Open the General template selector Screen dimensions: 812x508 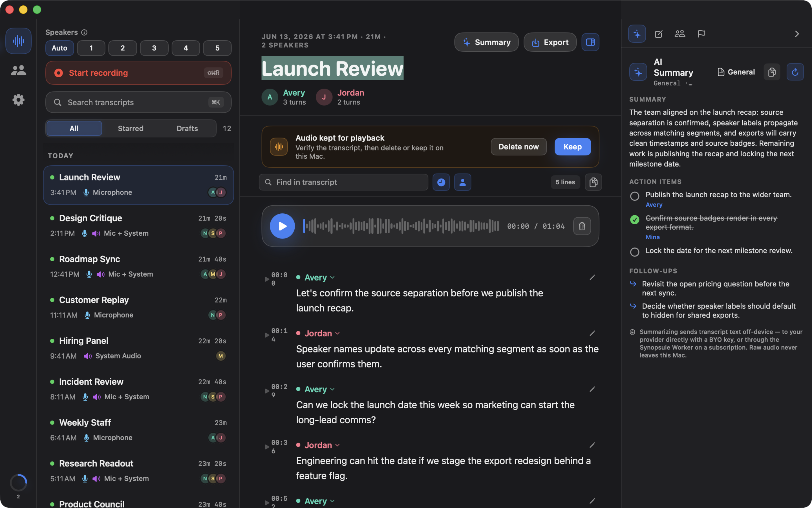[736, 72]
